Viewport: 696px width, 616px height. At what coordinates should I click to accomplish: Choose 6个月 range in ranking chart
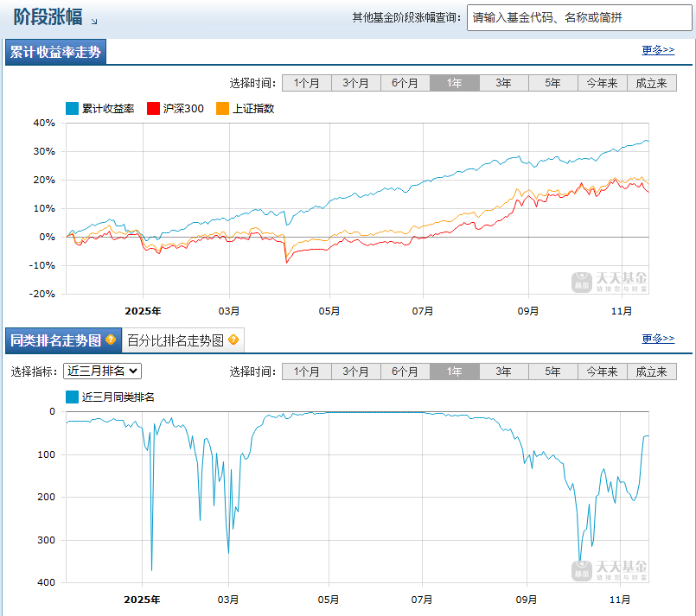click(x=405, y=372)
